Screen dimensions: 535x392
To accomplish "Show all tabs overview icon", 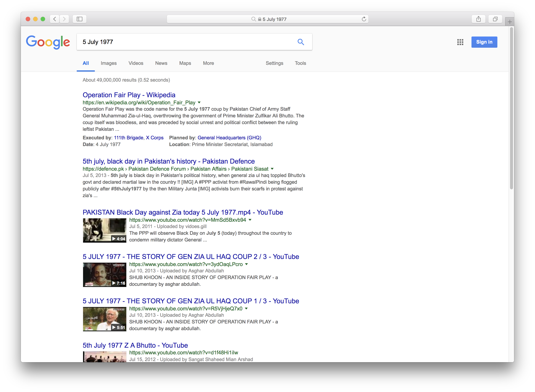I will (495, 19).
